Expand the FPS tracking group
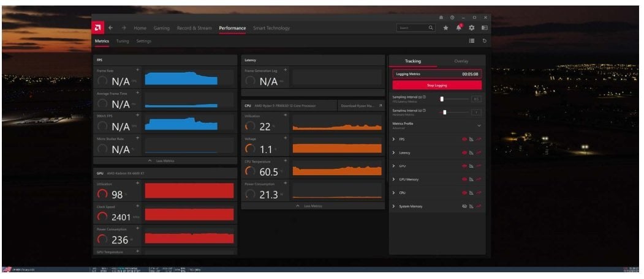Screen dimensions: 644x279 394,139
